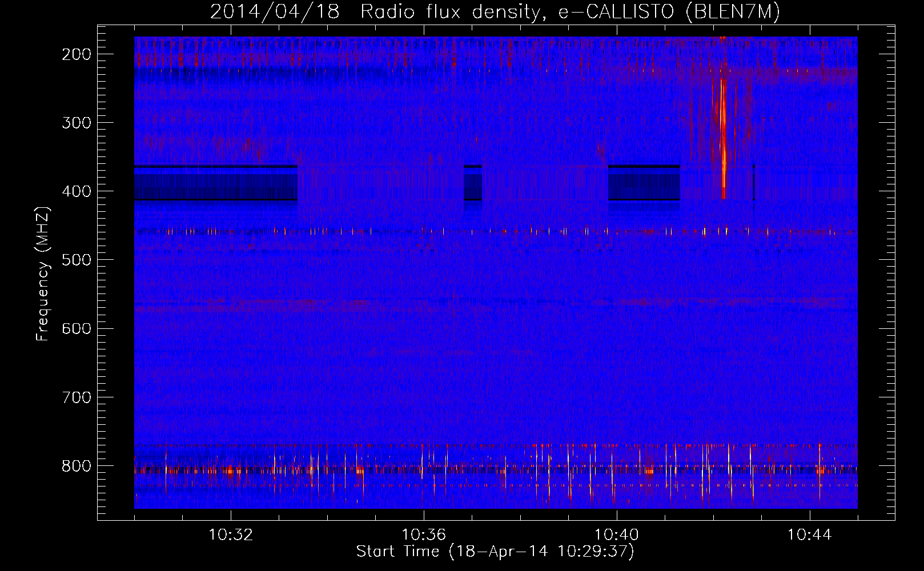Click the bright radio burst near 10:42
This screenshot has height=571, width=924.
click(x=723, y=137)
